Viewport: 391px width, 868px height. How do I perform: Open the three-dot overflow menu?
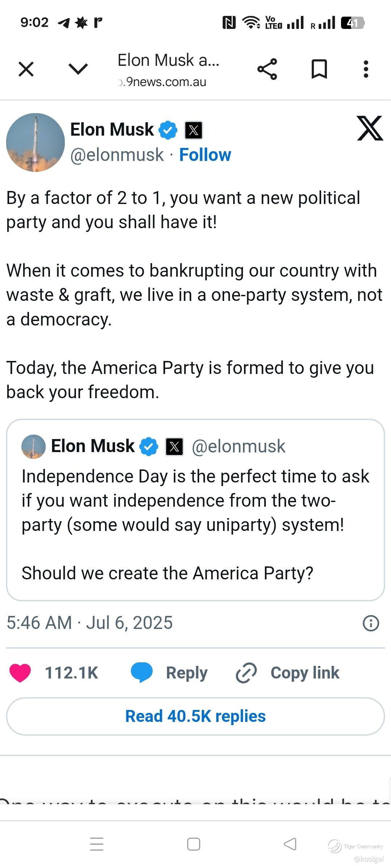[366, 69]
